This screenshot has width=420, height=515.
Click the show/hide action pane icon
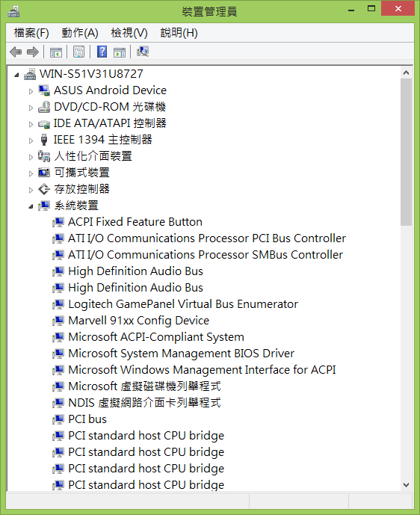pos(120,52)
